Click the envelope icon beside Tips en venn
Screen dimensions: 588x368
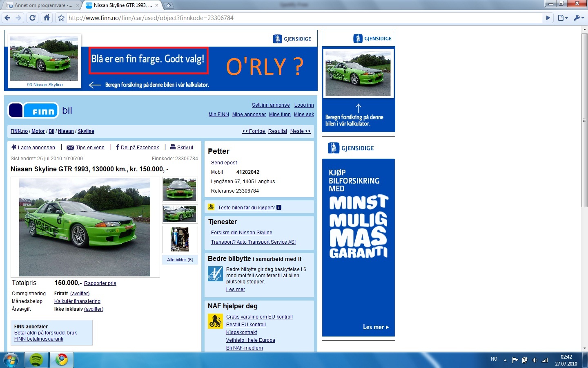pos(70,148)
